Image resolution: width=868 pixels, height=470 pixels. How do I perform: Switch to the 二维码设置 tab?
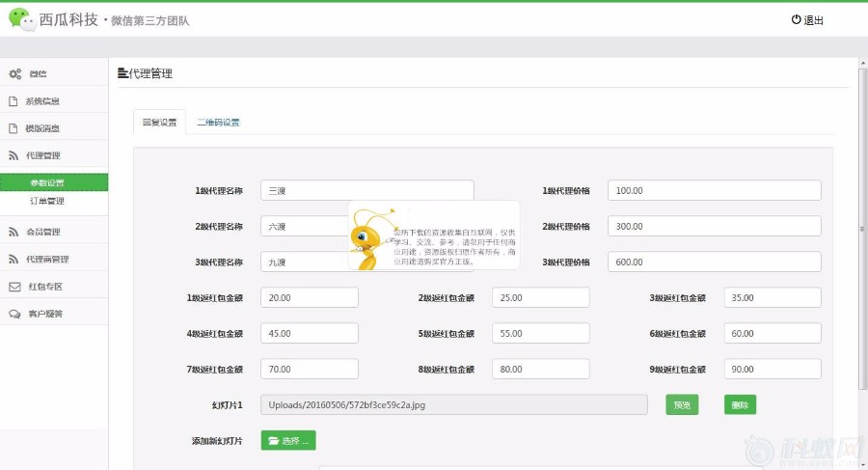(x=218, y=123)
